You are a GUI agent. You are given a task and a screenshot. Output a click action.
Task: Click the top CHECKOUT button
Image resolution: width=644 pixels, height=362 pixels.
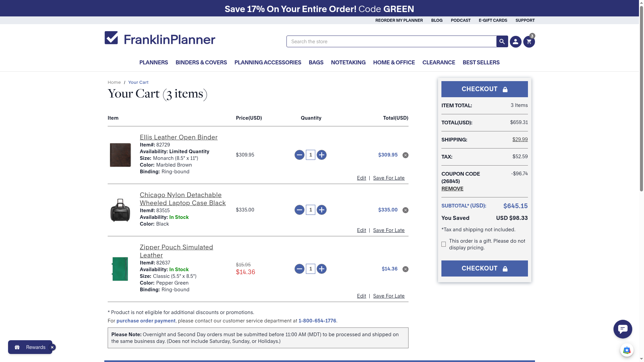[x=484, y=89]
